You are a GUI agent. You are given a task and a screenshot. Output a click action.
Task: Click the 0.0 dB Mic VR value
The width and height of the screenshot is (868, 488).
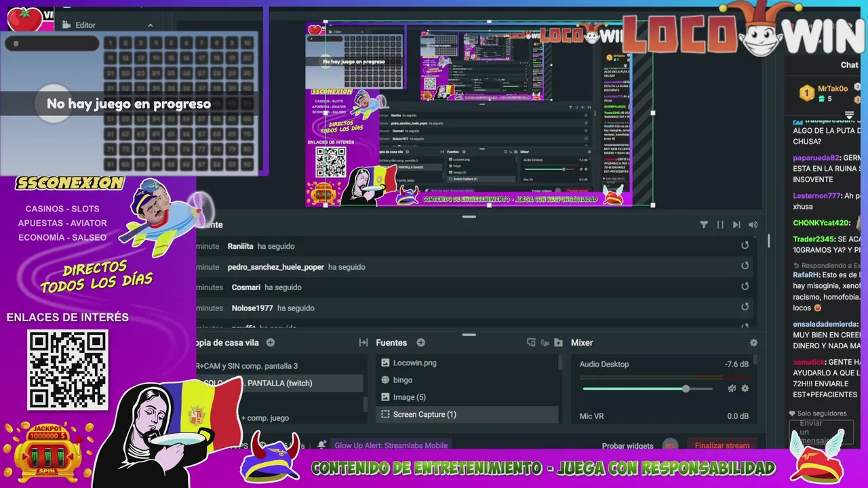pos(738,416)
